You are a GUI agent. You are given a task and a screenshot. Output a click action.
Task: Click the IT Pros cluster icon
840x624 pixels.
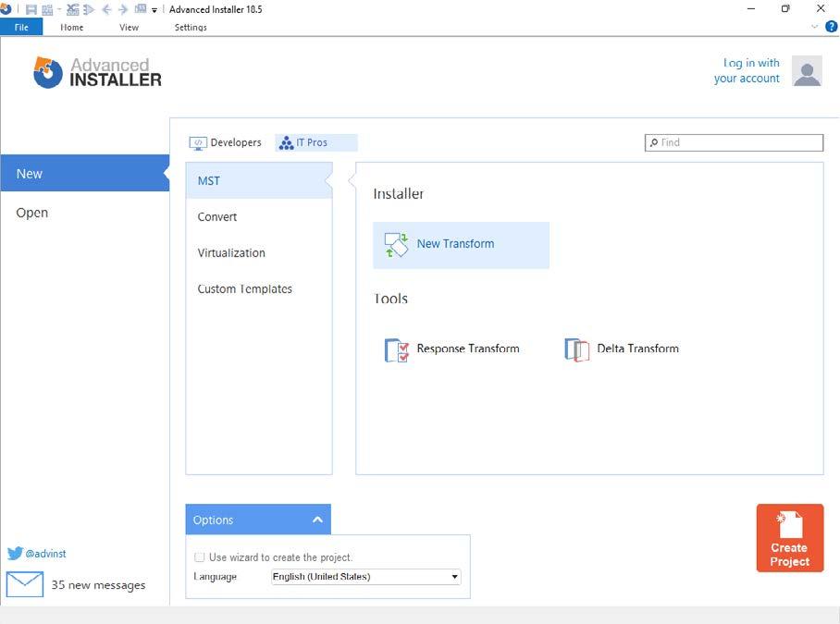click(x=286, y=143)
